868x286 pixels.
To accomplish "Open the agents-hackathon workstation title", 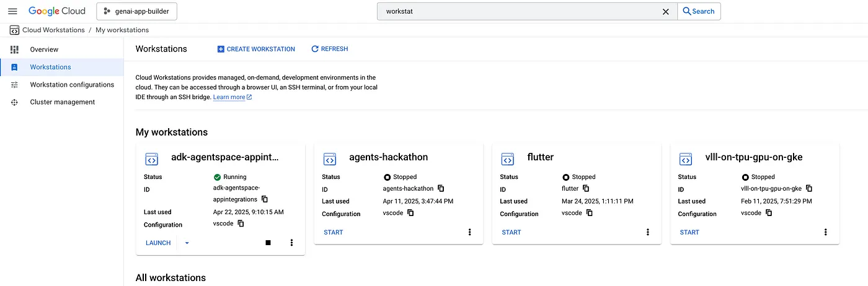I will [389, 157].
